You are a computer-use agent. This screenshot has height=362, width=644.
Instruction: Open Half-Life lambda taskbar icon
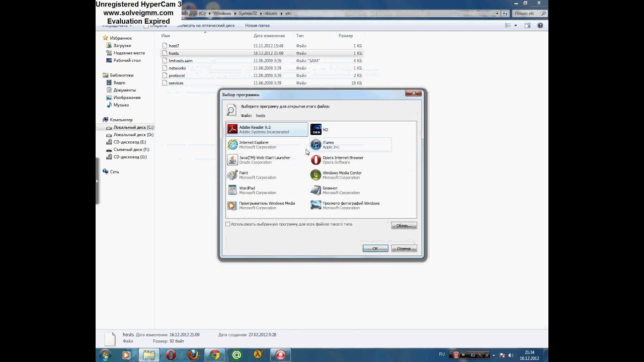point(258,355)
